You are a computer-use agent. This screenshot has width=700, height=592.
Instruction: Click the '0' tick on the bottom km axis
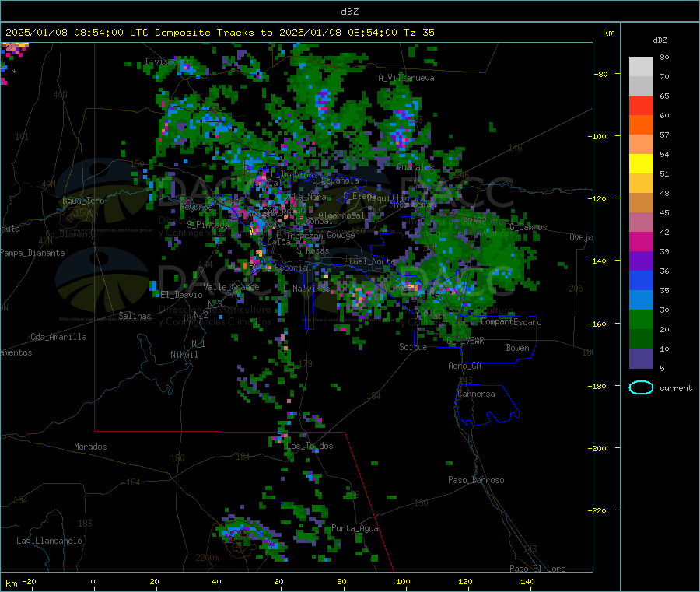click(93, 582)
